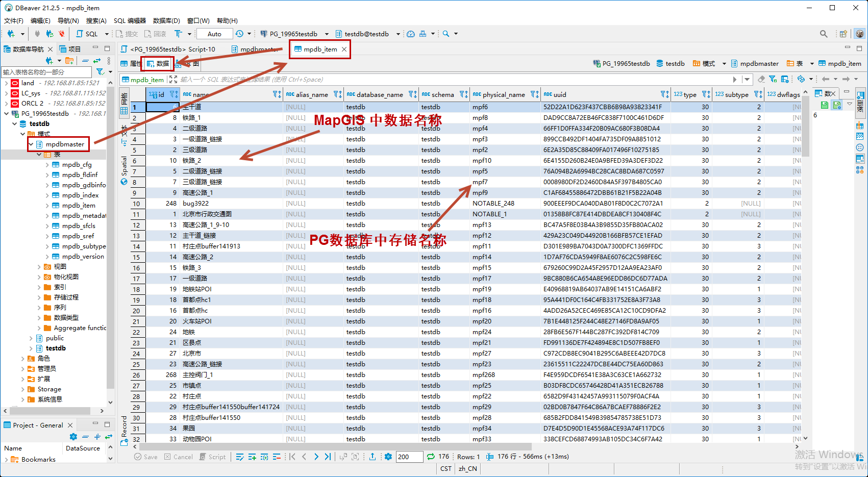Click the new database connection icon

coord(11,34)
